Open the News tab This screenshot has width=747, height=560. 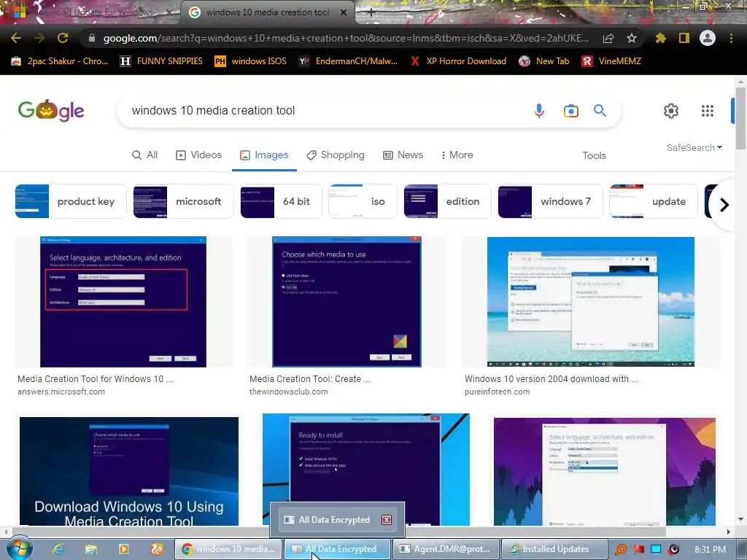click(x=403, y=155)
